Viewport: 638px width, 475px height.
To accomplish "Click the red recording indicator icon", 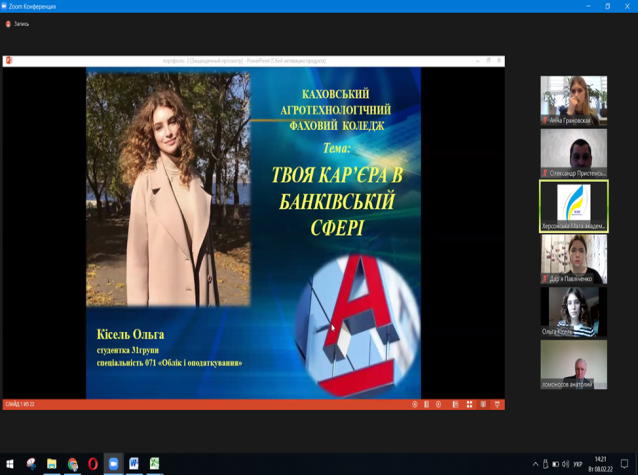I will point(8,24).
